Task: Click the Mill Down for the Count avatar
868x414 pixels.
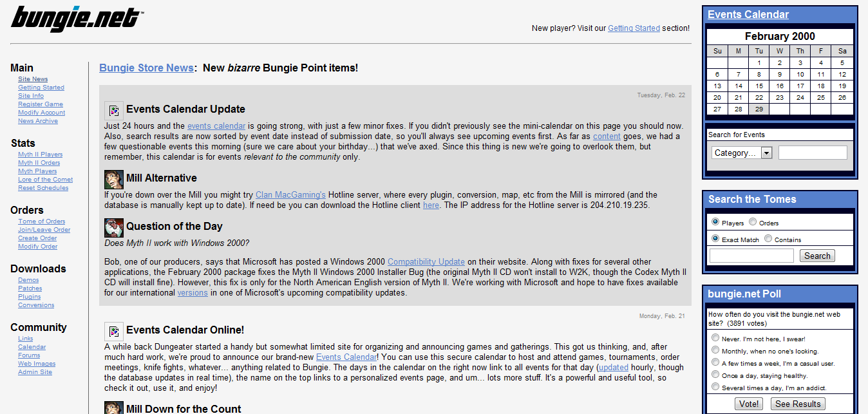Action: (114, 408)
